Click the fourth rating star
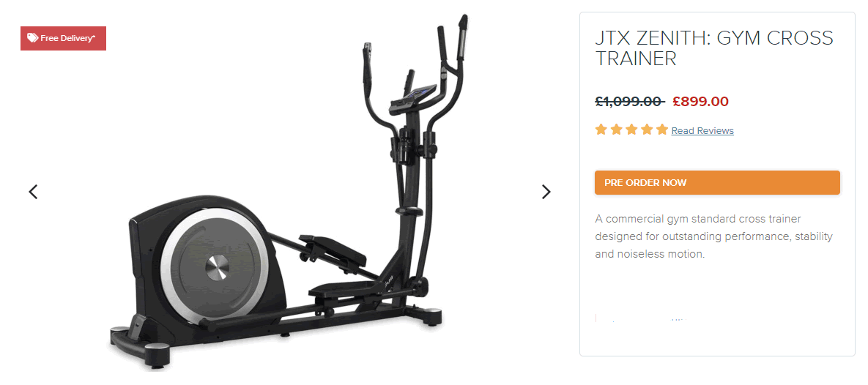This screenshot has width=868, height=385. pos(647,130)
